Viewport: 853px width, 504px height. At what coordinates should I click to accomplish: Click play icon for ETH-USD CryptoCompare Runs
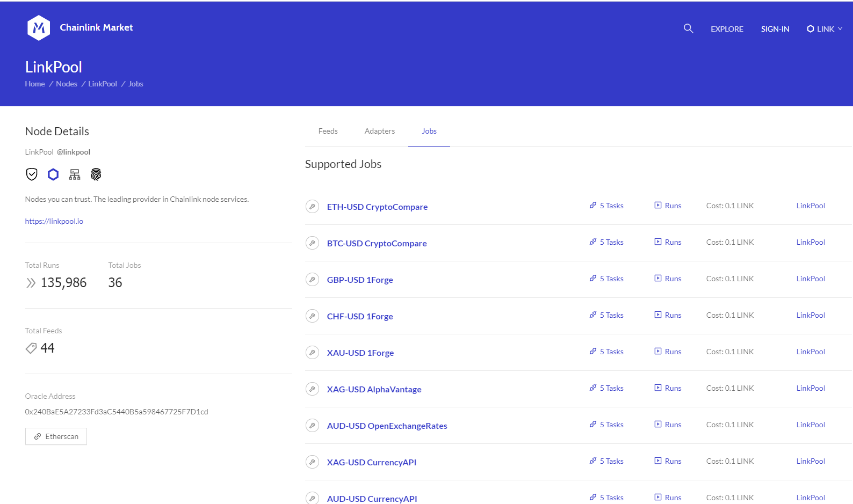click(x=658, y=205)
